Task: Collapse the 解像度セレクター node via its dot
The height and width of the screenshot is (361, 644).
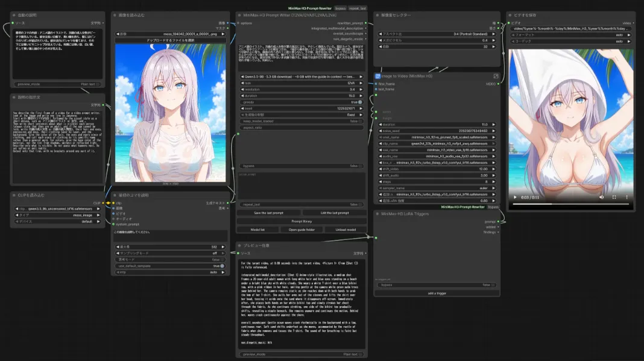Action: pyautogui.click(x=377, y=15)
